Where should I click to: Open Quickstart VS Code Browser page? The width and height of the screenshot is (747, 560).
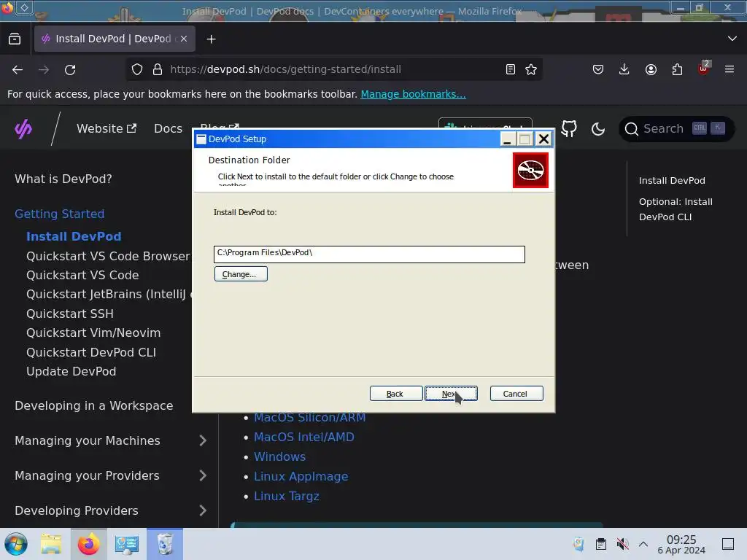click(108, 256)
